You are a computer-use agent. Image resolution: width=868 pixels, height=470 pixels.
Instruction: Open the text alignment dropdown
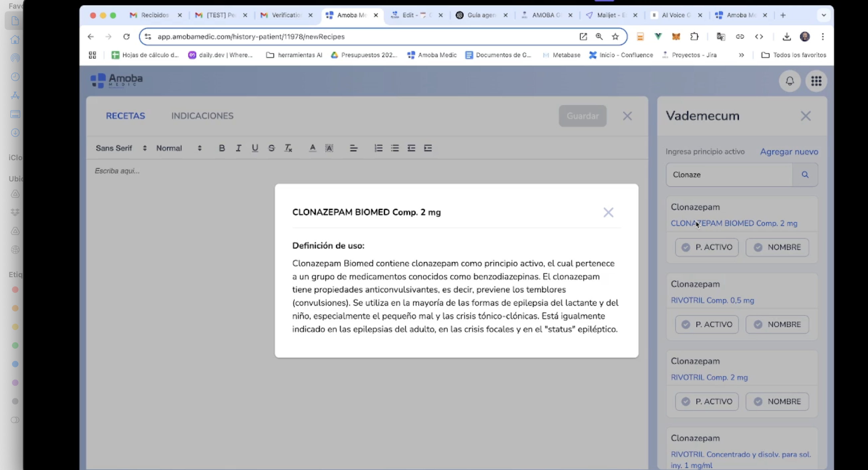tap(353, 148)
